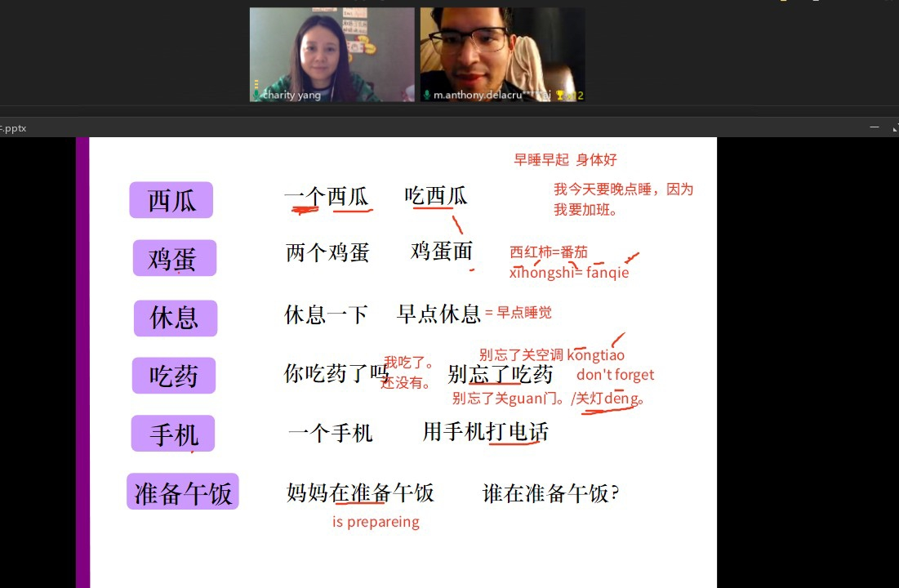Click the red "don't forget" annotation
Screen dimensions: 899x588
coord(615,375)
